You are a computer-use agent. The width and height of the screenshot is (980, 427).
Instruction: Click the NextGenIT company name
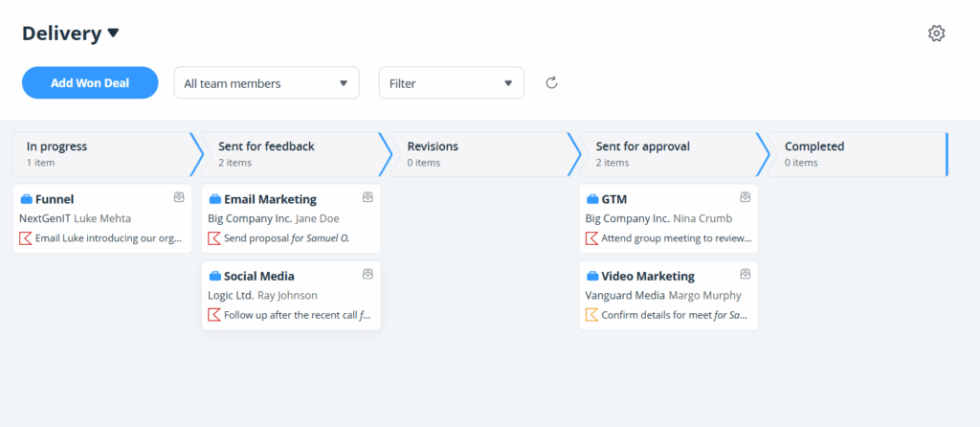tap(45, 219)
